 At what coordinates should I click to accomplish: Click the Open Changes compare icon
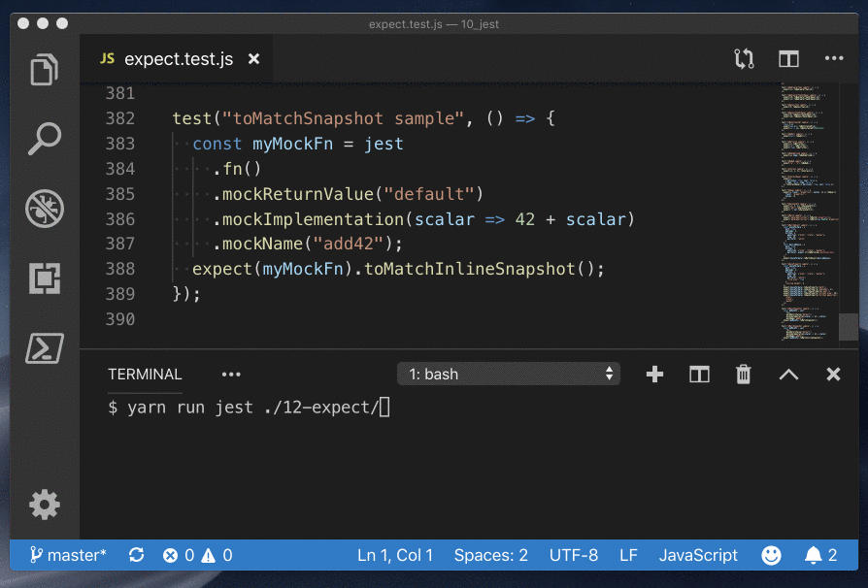pyautogui.click(x=744, y=59)
